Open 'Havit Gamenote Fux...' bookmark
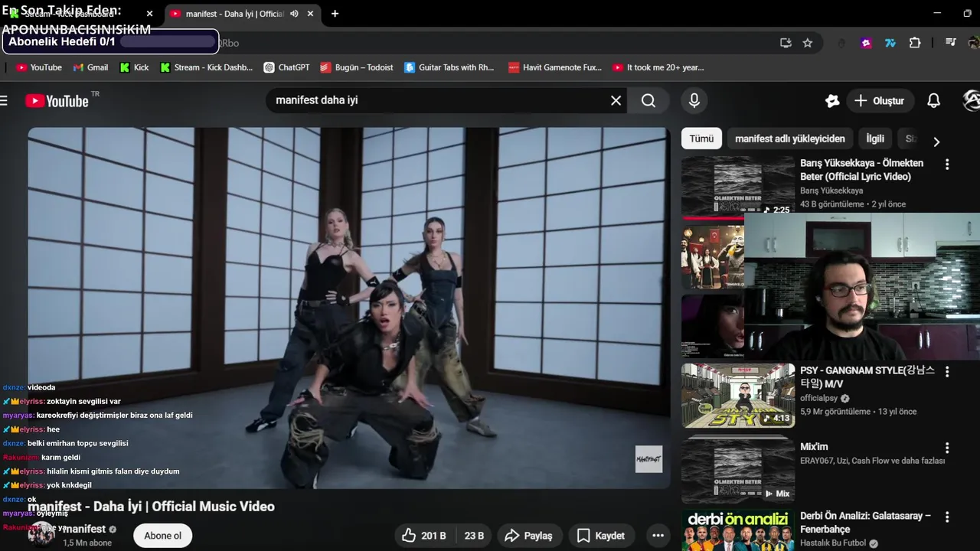980x551 pixels. point(555,67)
